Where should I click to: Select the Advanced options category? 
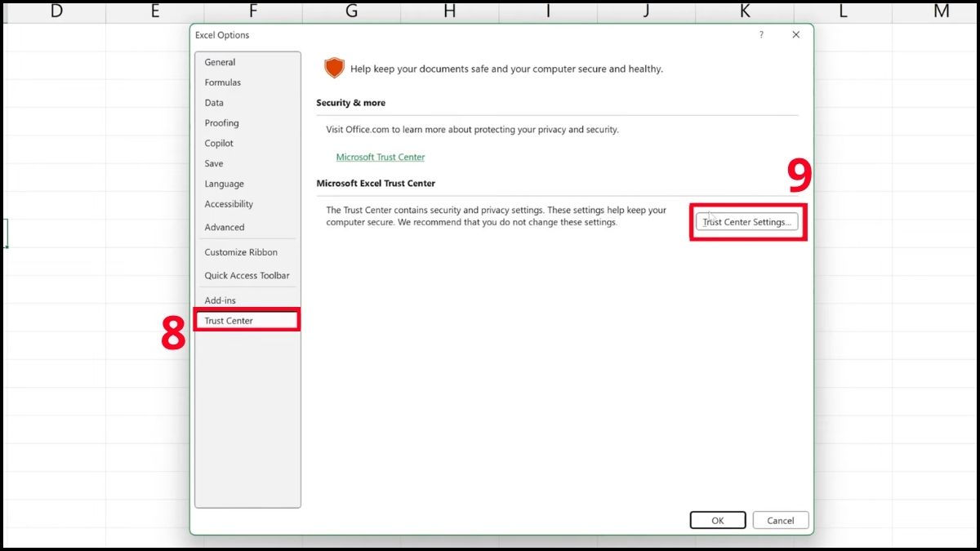coord(247,227)
